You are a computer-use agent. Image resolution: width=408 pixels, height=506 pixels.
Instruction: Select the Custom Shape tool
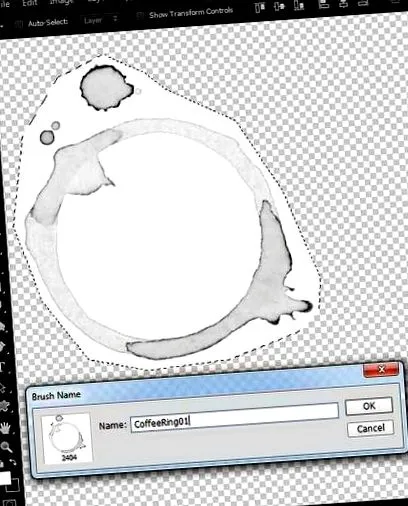click(x=4, y=406)
